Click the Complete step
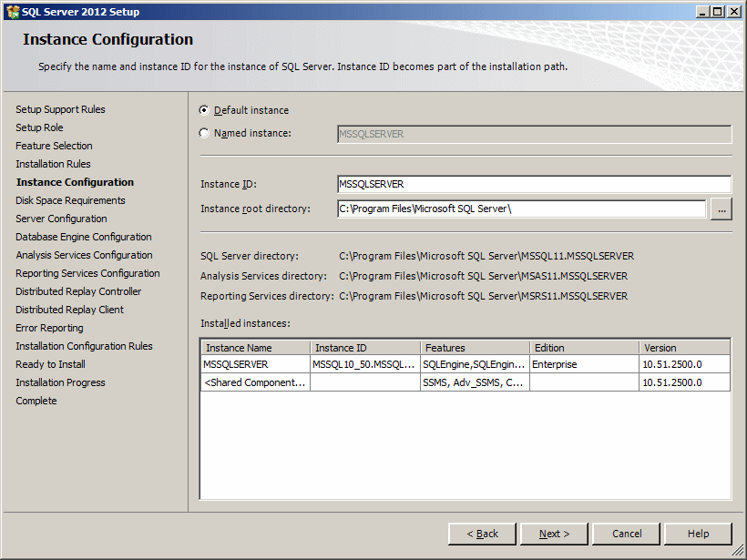 coord(36,401)
